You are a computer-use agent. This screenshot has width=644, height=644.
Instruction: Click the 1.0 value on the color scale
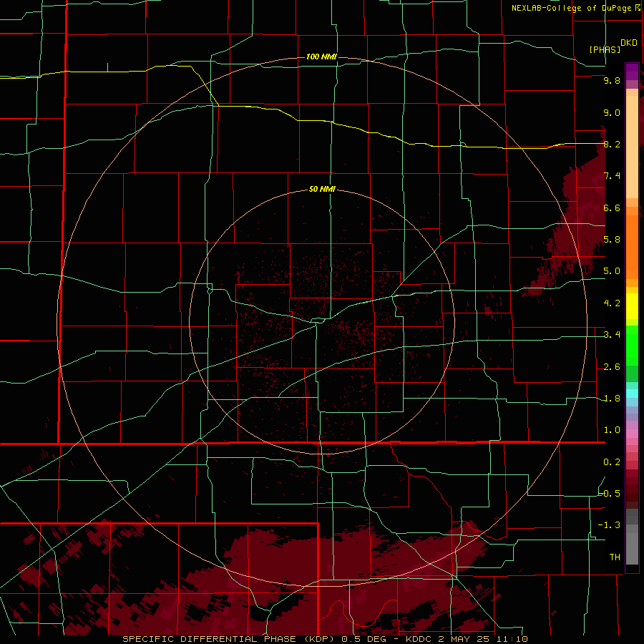[612, 430]
